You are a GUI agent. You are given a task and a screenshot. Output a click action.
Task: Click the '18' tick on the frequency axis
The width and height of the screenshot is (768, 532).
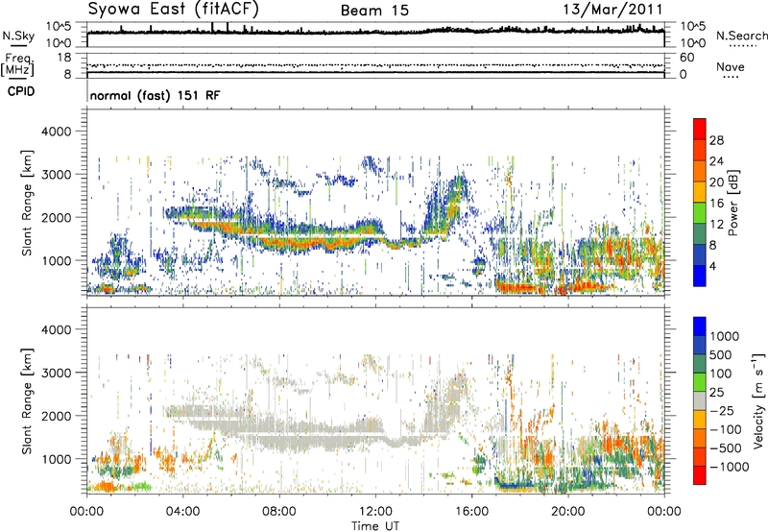point(63,58)
